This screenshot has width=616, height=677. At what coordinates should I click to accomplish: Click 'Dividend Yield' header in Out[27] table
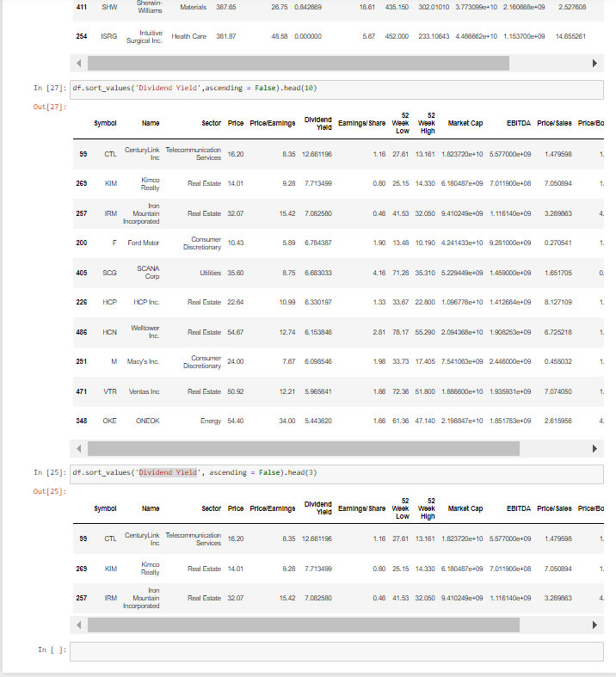point(318,124)
